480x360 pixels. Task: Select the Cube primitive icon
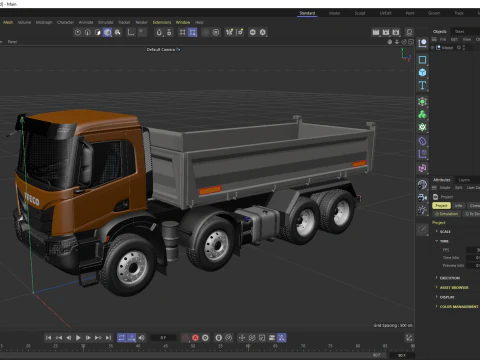[x=422, y=72]
